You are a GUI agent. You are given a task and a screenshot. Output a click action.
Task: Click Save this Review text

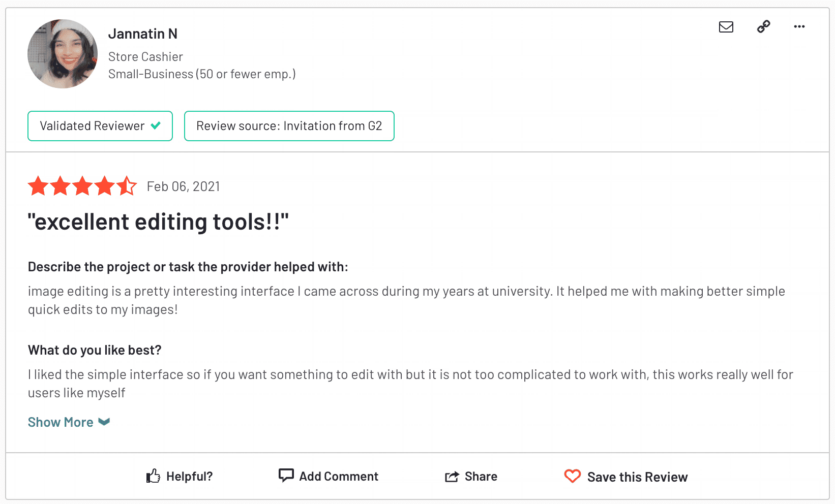point(637,477)
